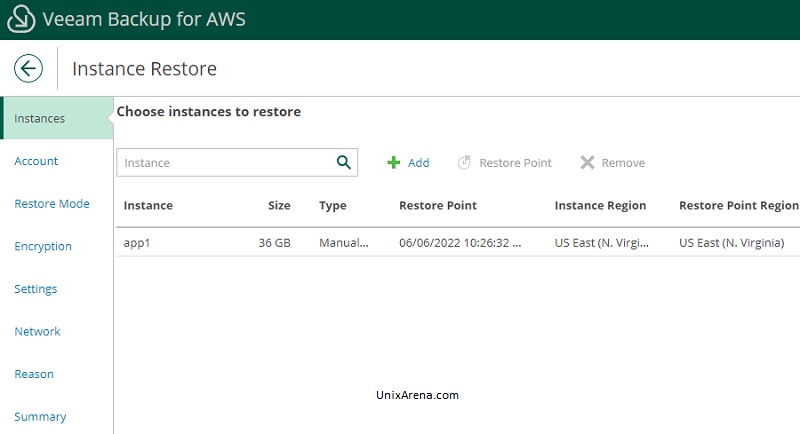Sort by Restore Point Region header
This screenshot has height=434, width=800.
(739, 206)
